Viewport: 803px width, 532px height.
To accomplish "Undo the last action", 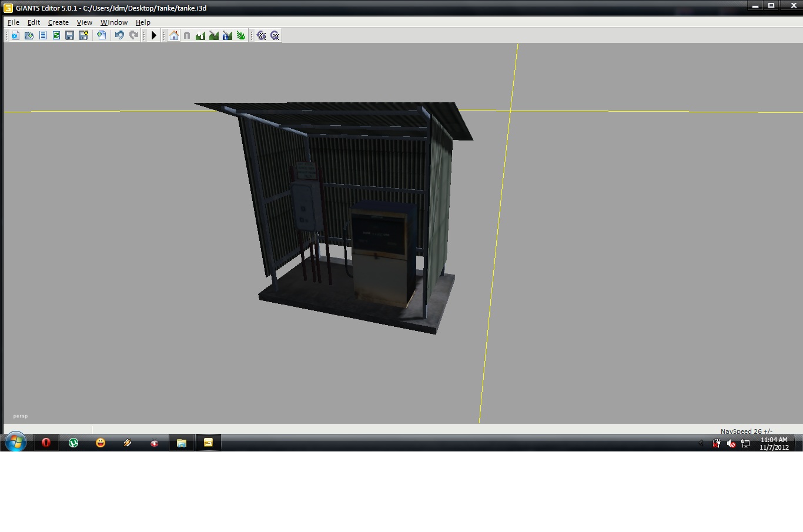I will pyautogui.click(x=119, y=35).
